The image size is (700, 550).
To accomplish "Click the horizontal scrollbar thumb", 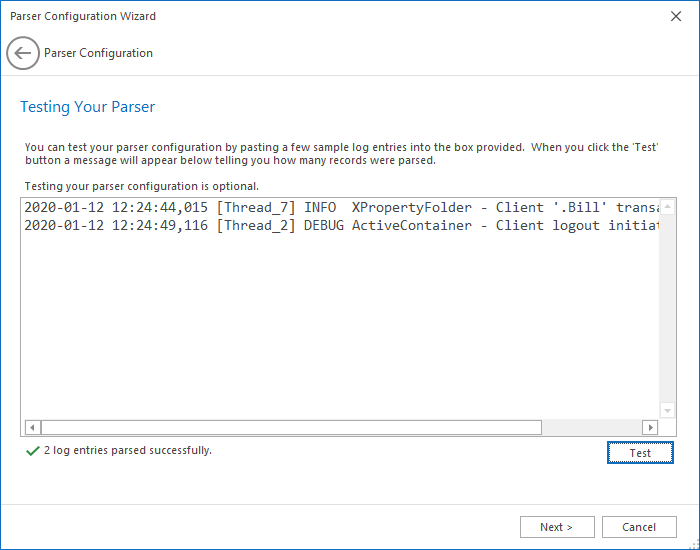I will click(290, 428).
